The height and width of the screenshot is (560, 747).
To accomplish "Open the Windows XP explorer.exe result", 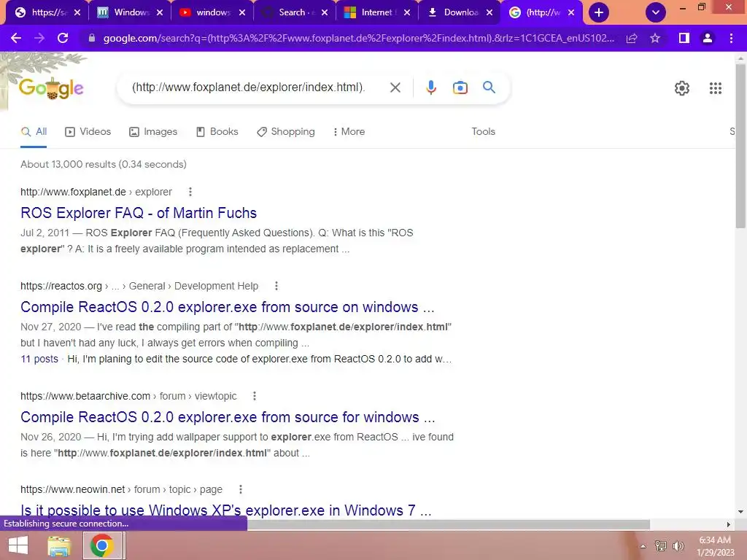I will (226, 510).
